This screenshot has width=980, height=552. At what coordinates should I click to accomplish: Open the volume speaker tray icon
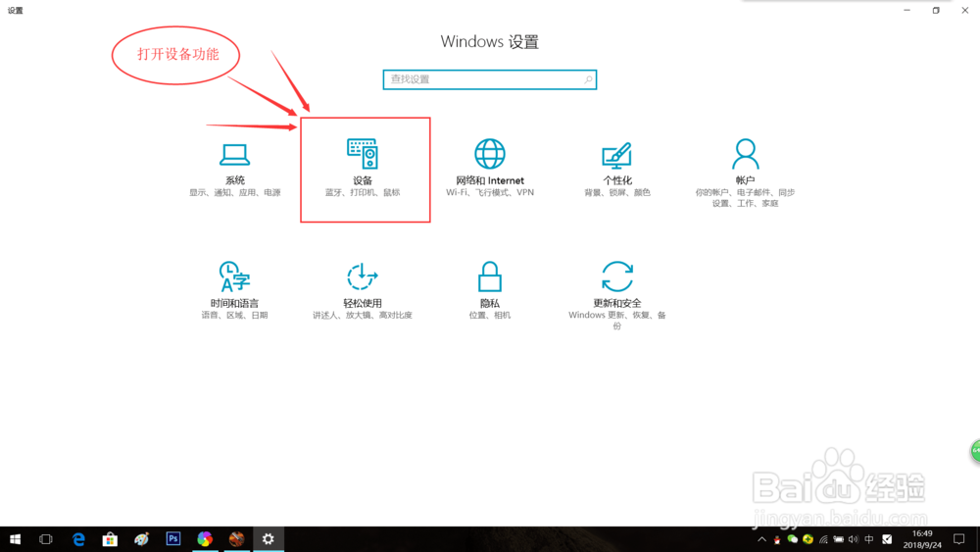tap(854, 539)
